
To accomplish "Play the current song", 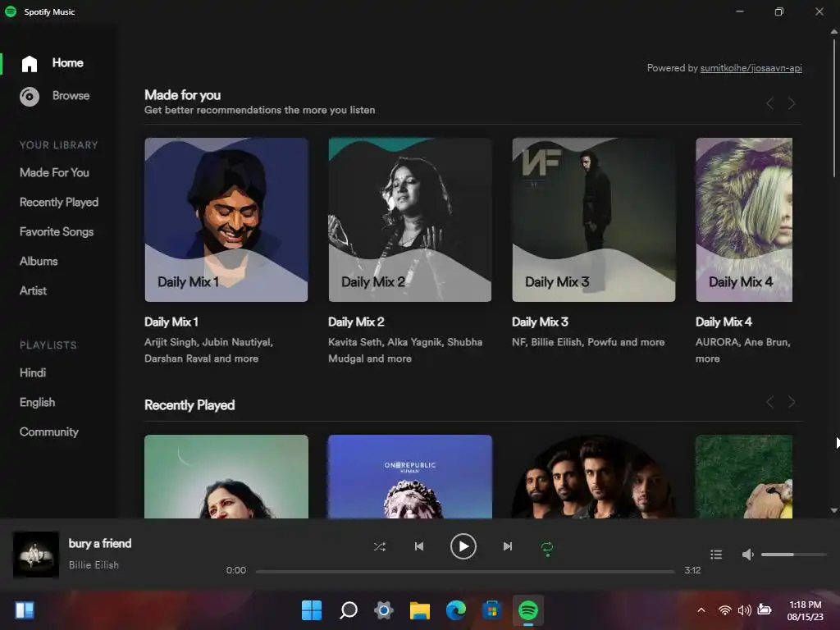I will (463, 546).
